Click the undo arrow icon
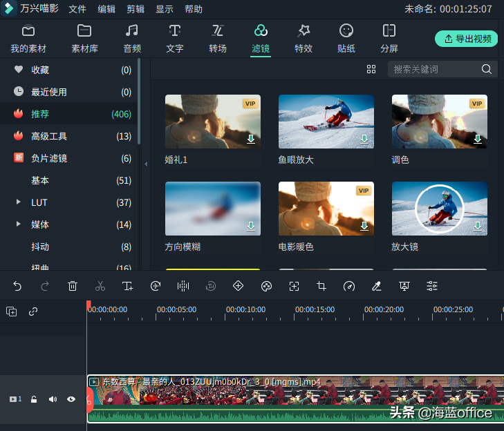The width and height of the screenshot is (504, 431). pyautogui.click(x=17, y=286)
